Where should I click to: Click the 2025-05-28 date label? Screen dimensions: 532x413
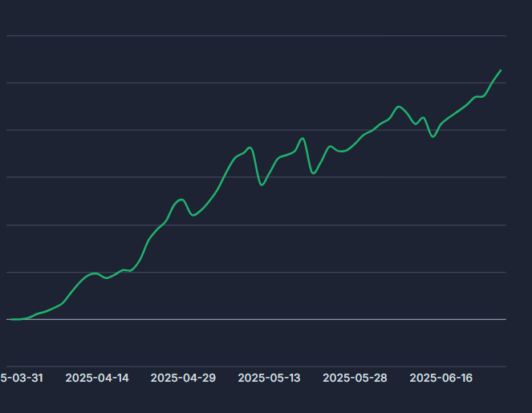tap(355, 378)
